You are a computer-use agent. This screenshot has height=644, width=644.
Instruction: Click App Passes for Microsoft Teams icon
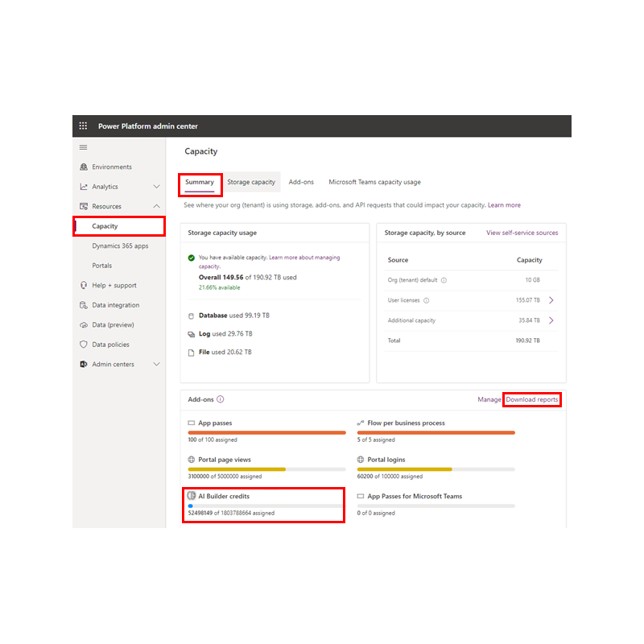[361, 496]
